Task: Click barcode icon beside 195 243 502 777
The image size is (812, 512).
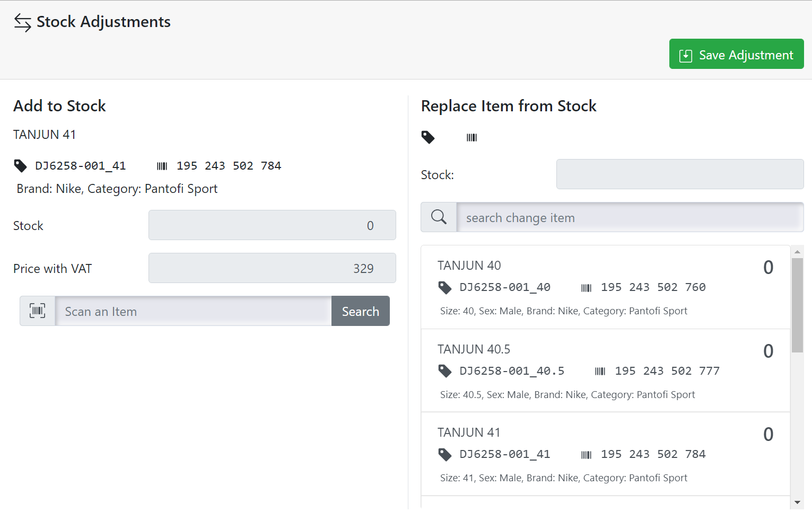Action: (x=600, y=371)
